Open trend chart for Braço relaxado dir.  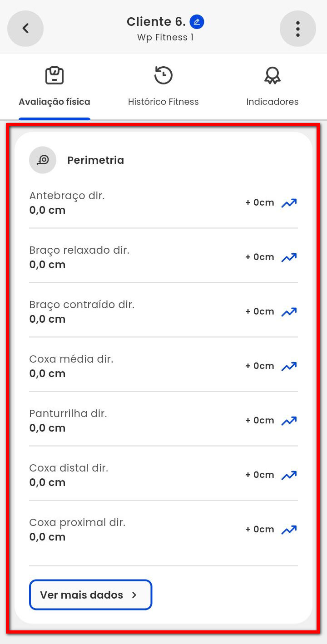pyautogui.click(x=289, y=257)
